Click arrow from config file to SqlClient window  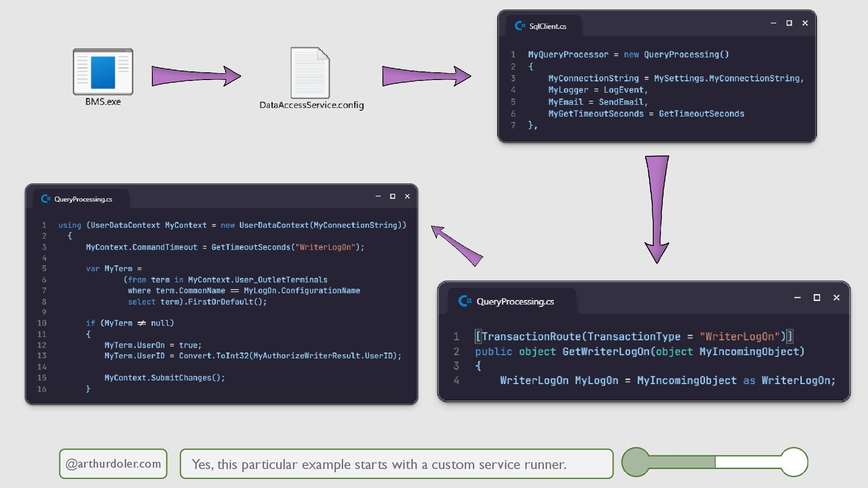click(x=426, y=76)
